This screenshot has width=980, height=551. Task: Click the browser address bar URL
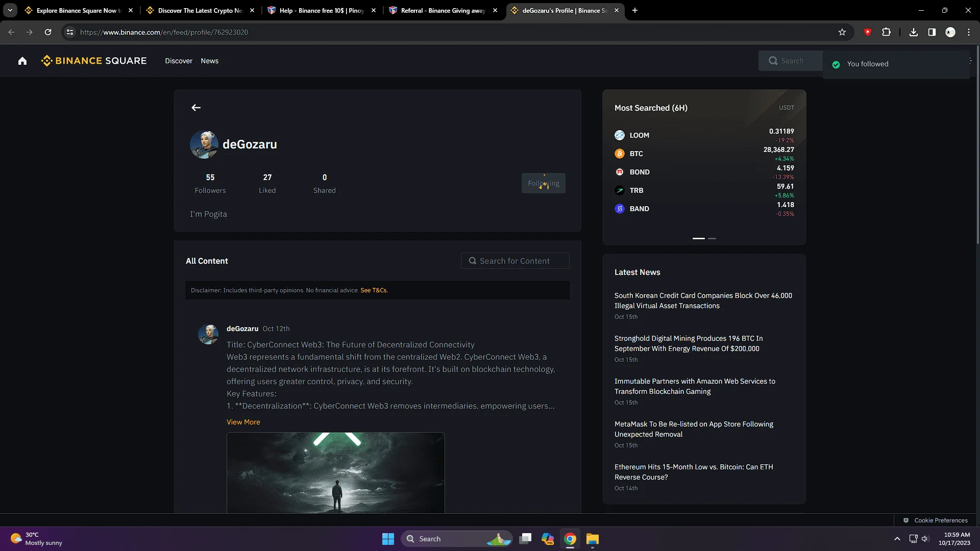tap(164, 32)
